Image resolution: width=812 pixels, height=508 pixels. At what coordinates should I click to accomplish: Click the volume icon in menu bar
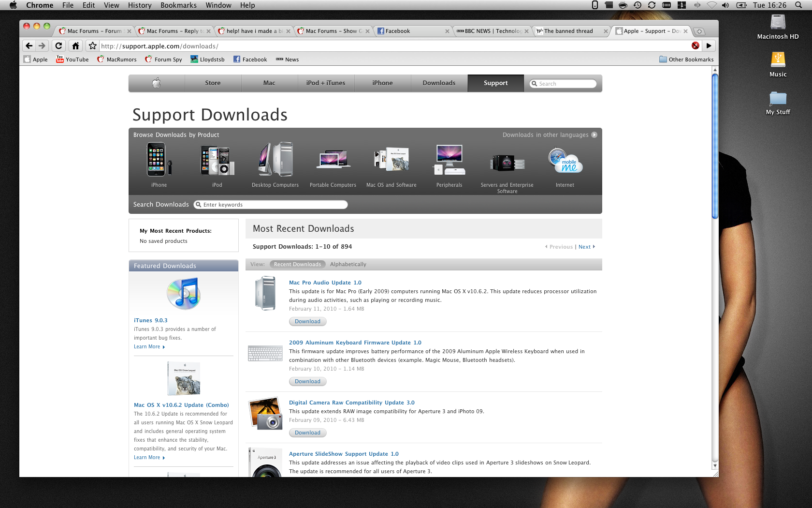[x=725, y=5]
